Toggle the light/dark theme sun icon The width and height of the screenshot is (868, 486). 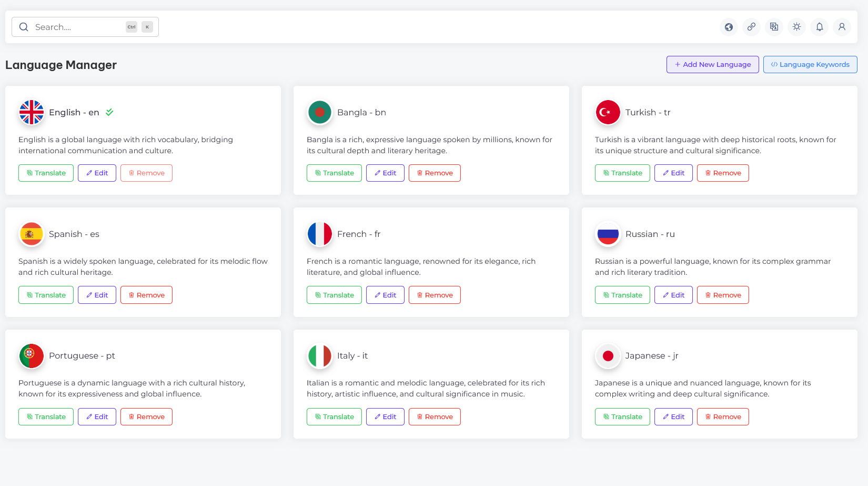coord(796,27)
